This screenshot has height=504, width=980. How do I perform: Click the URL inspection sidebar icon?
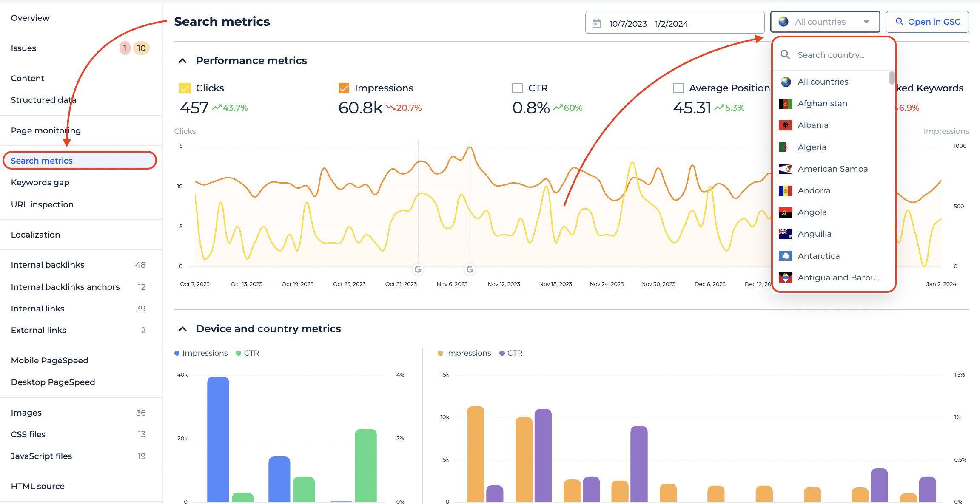[x=42, y=204]
